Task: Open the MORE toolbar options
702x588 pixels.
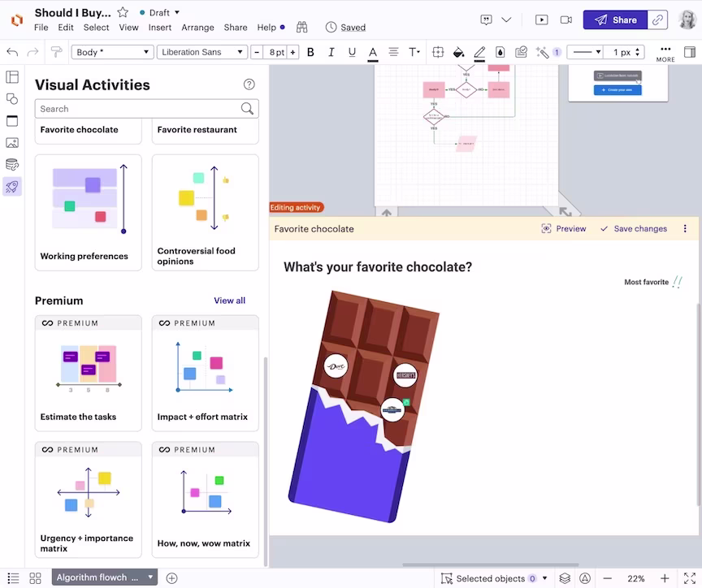Action: [665, 54]
